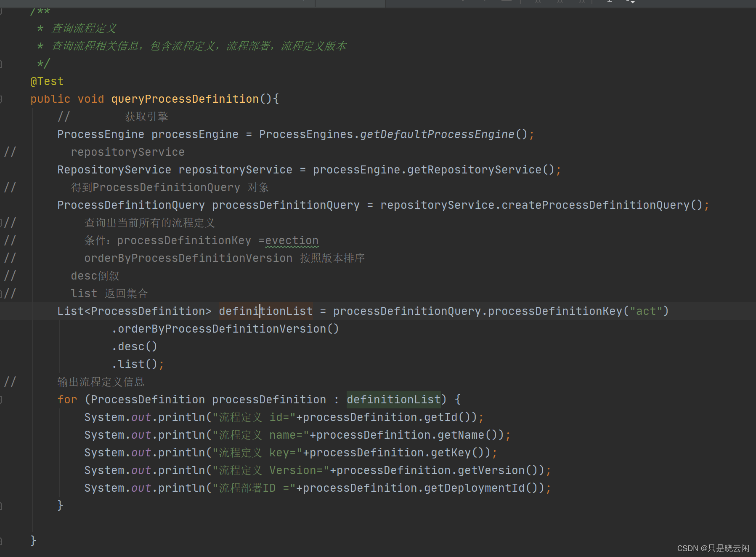
Task: Click the Javadoc line '查询流程定义'
Action: pyautogui.click(x=84, y=28)
